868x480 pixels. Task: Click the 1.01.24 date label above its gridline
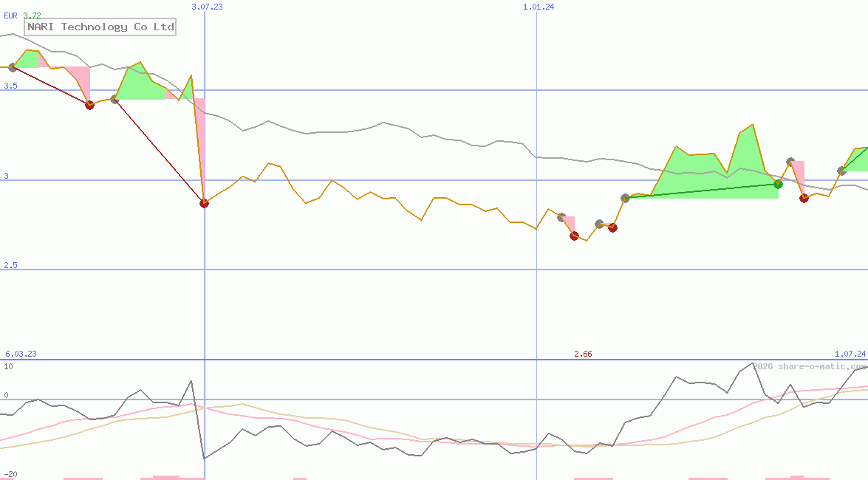point(537,7)
